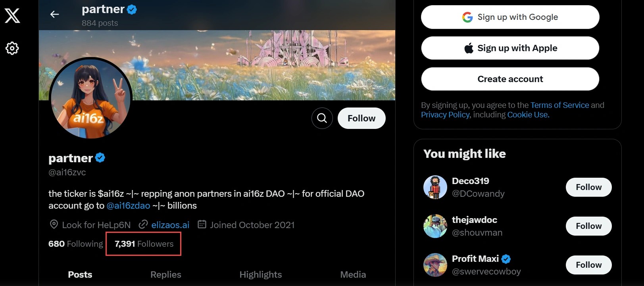The image size is (644, 286).
Task: Open the Terms of Service link
Action: [559, 105]
